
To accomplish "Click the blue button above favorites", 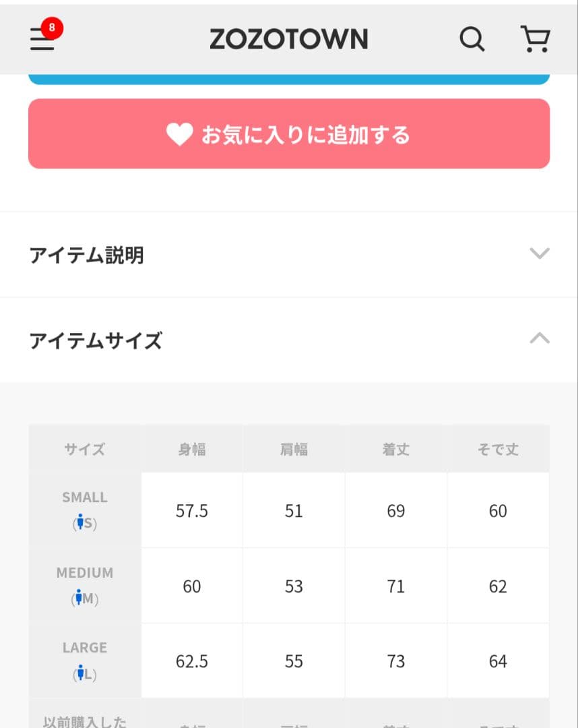I will (x=288, y=79).
